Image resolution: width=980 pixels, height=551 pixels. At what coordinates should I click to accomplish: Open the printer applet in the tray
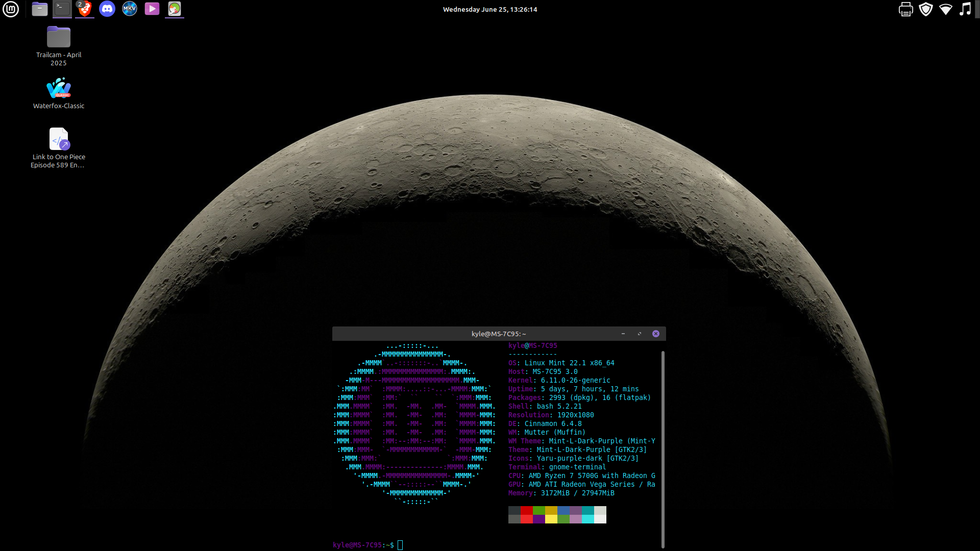click(x=906, y=9)
